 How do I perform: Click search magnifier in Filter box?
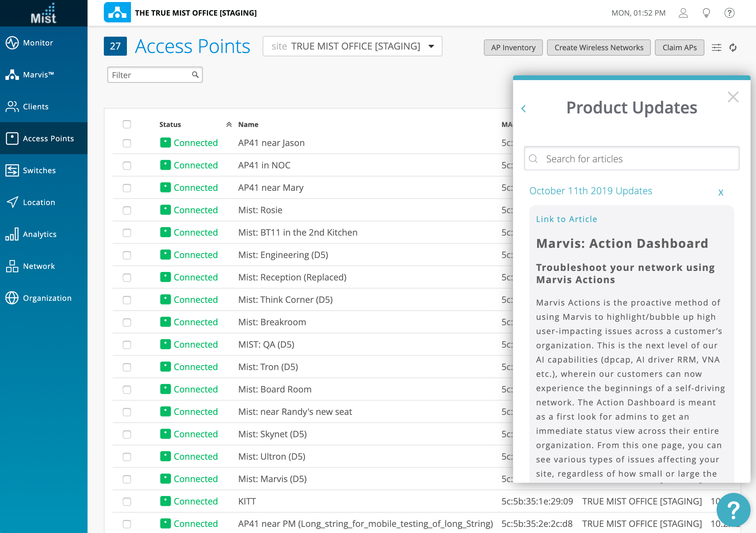pyautogui.click(x=195, y=75)
